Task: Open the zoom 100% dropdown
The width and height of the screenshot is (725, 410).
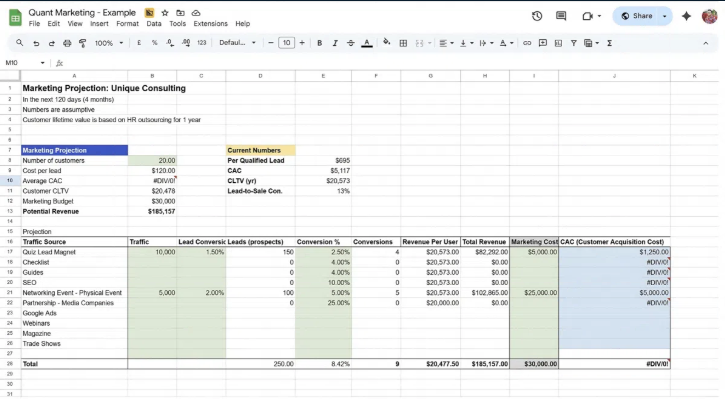Action: coord(109,43)
